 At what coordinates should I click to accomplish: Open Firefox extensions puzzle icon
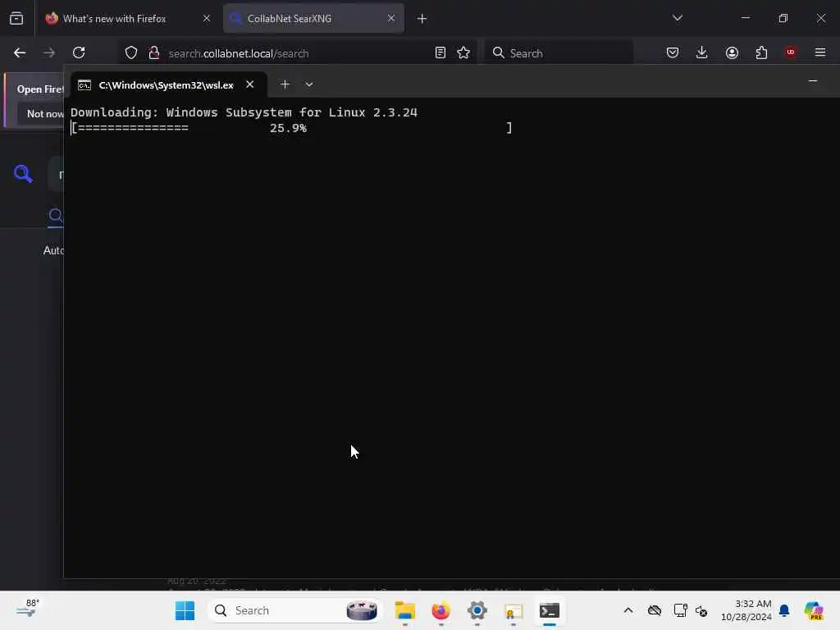click(761, 52)
